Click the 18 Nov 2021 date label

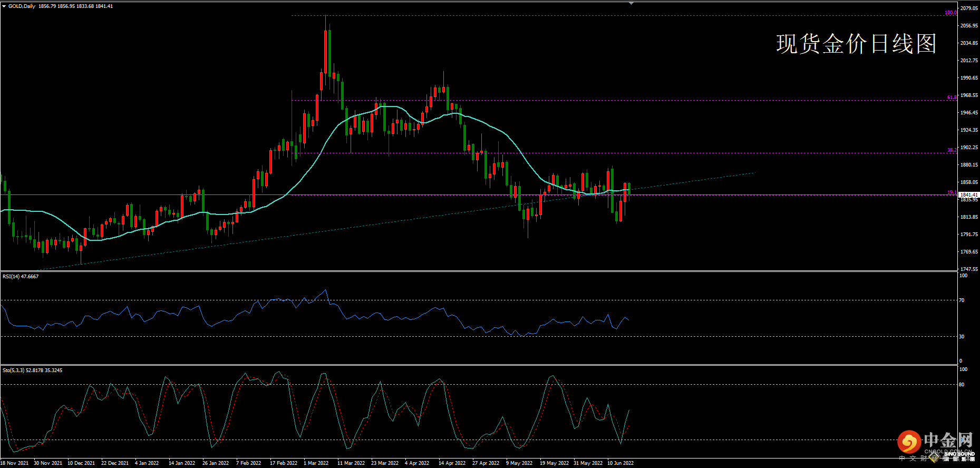[15, 463]
